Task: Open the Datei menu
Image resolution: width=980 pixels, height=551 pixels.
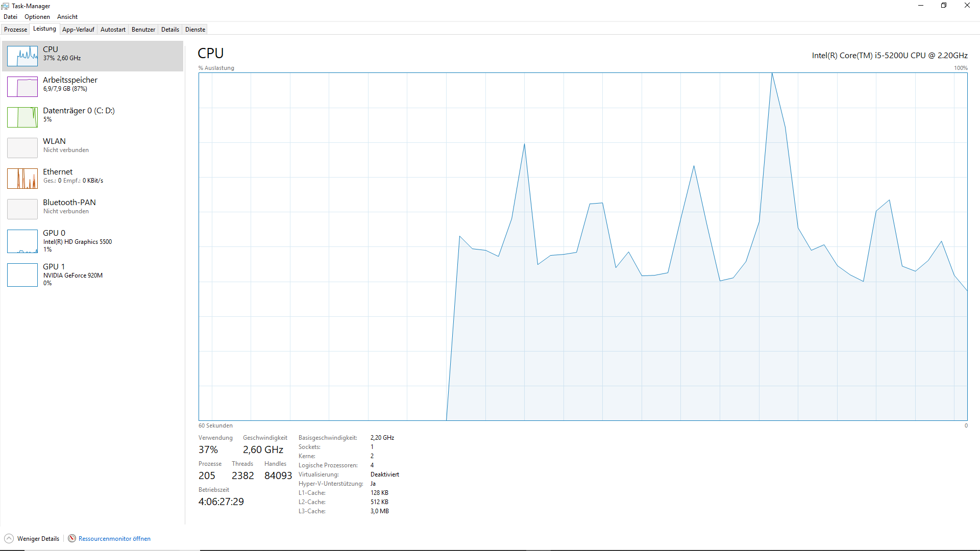Action: tap(10, 17)
